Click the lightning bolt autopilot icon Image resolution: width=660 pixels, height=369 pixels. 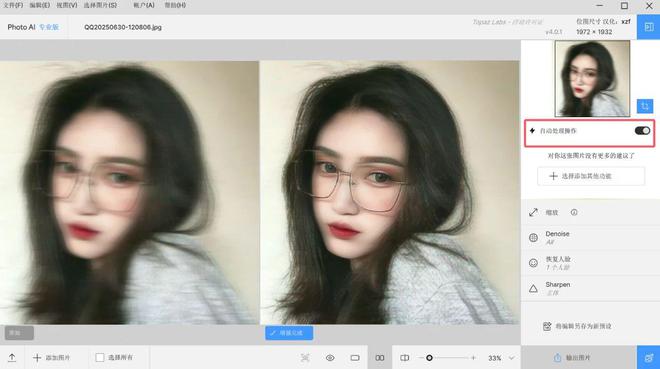pyautogui.click(x=532, y=131)
